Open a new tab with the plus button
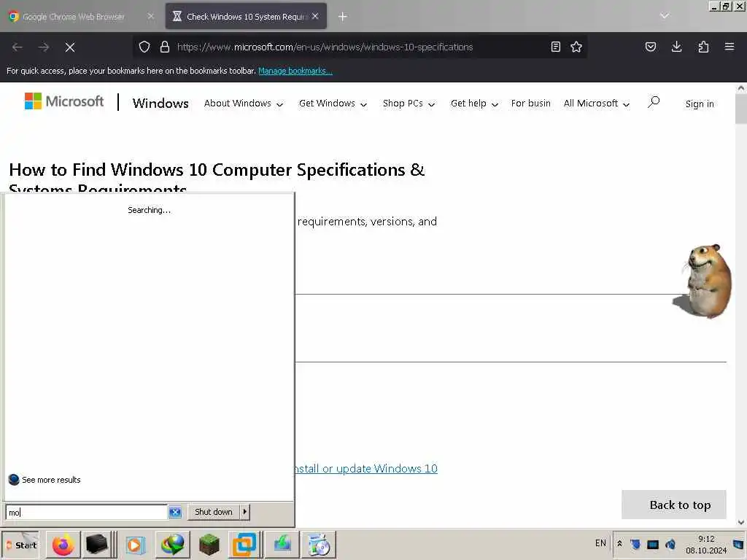Image resolution: width=747 pixels, height=560 pixels. click(343, 17)
